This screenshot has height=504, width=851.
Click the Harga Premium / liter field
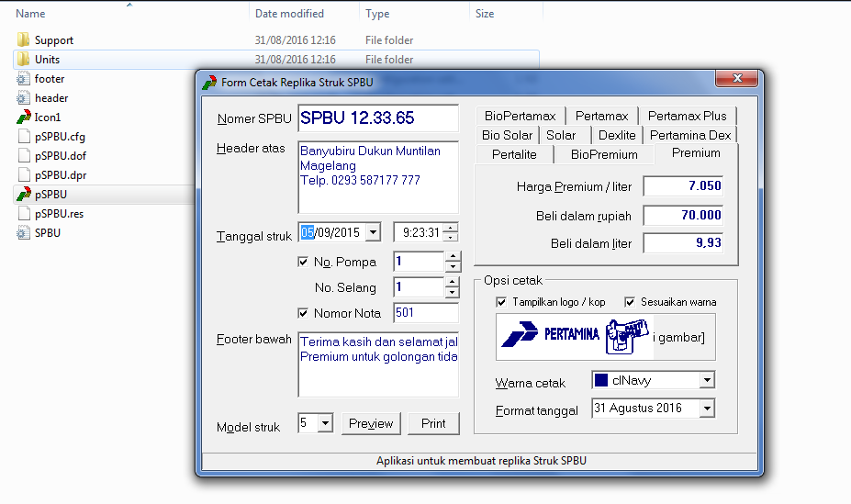click(x=683, y=186)
